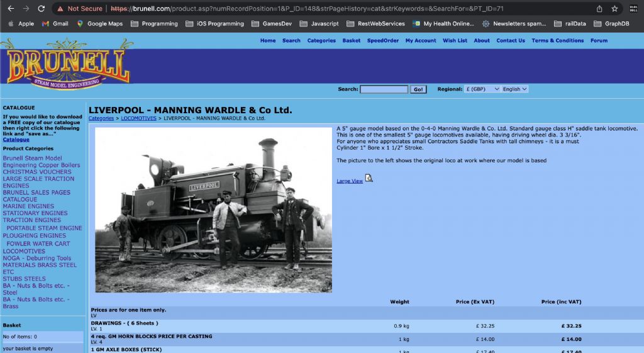Open Forum in the top navigation
Viewport: 644px width, 353px height.
tap(599, 41)
